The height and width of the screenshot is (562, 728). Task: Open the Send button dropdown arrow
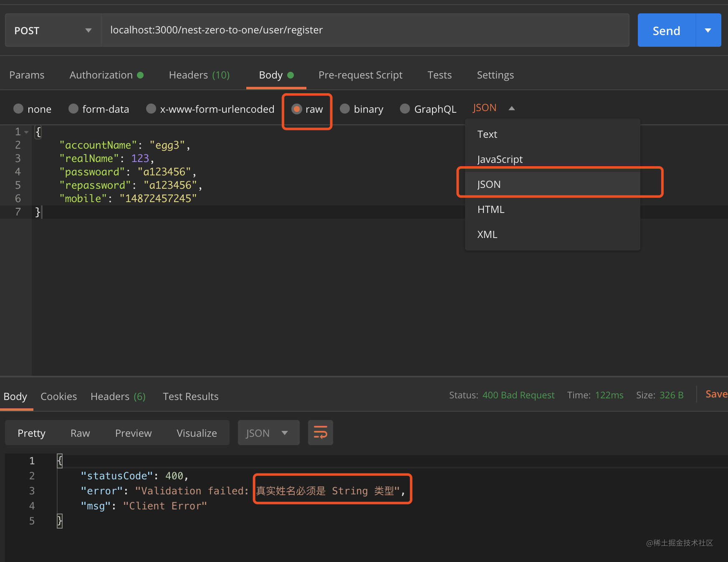(708, 30)
